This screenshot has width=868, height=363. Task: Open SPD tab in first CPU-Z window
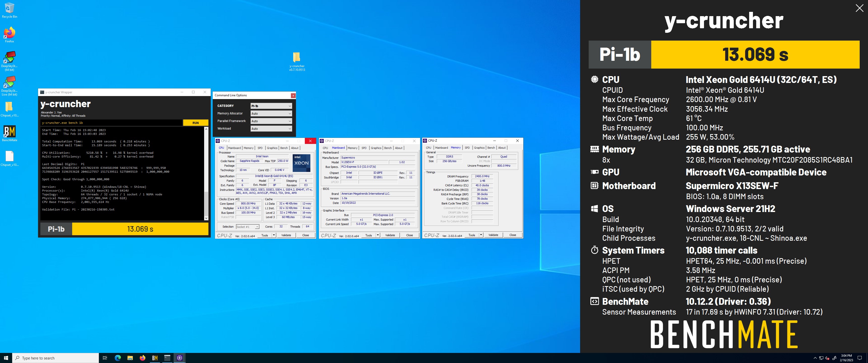coord(260,148)
